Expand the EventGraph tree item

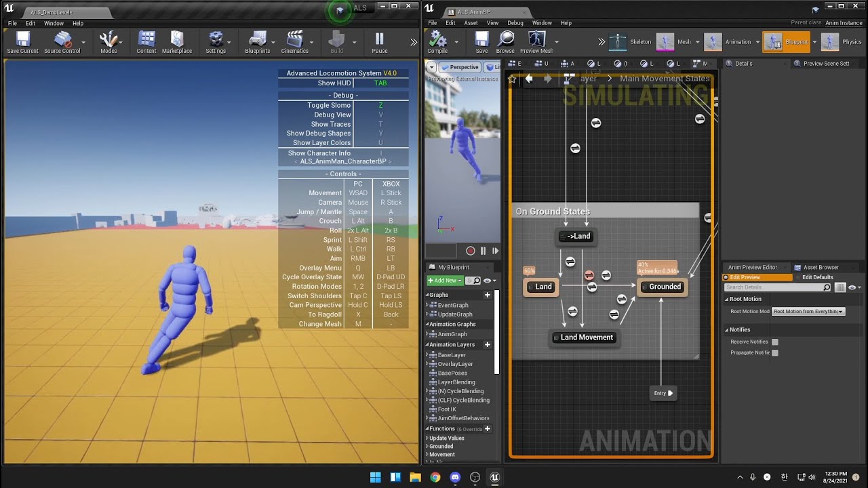[427, 305]
